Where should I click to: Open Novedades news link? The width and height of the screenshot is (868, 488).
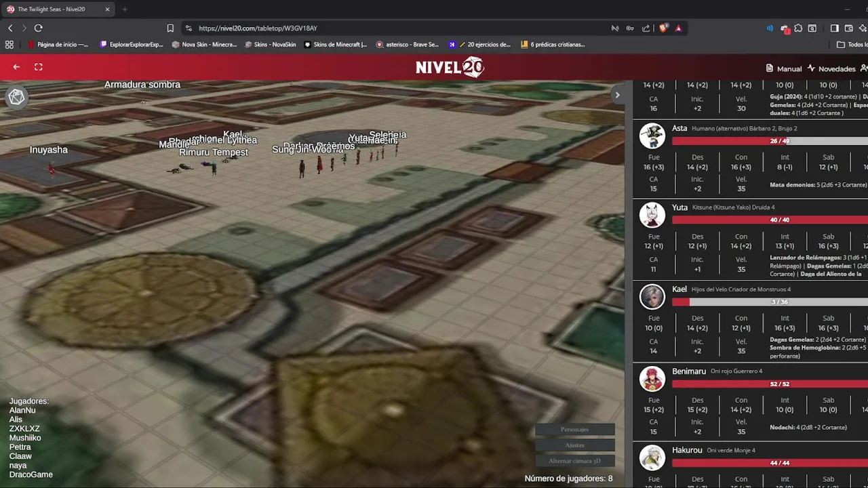point(831,68)
